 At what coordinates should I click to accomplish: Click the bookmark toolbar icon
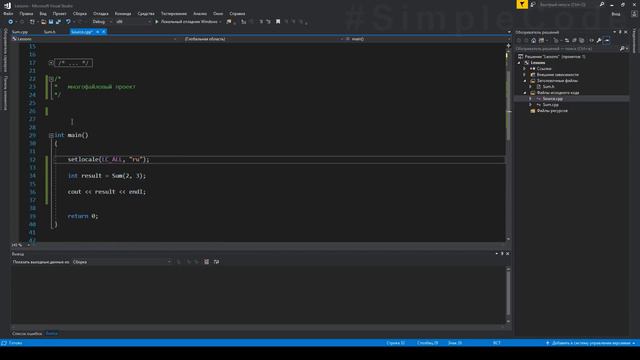point(278,22)
